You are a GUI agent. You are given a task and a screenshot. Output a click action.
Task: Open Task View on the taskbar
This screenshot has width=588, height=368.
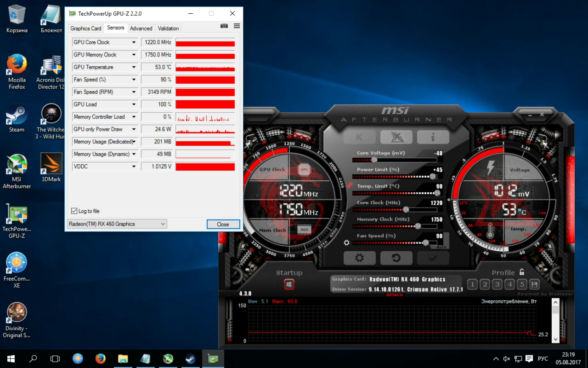coord(55,358)
